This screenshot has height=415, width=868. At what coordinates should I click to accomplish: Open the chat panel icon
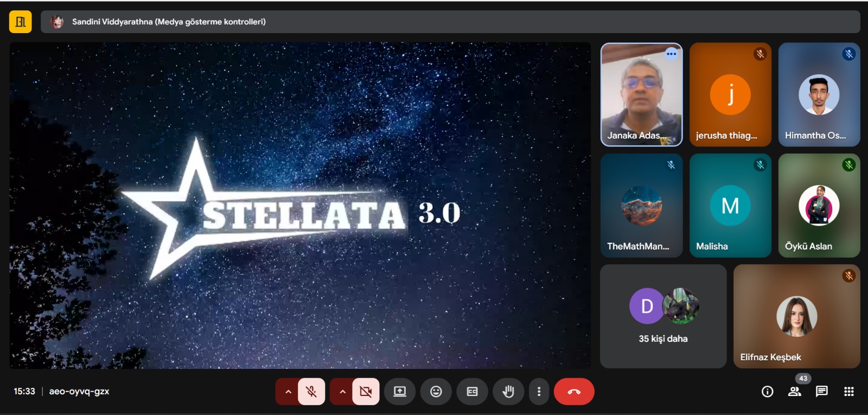coord(821,392)
